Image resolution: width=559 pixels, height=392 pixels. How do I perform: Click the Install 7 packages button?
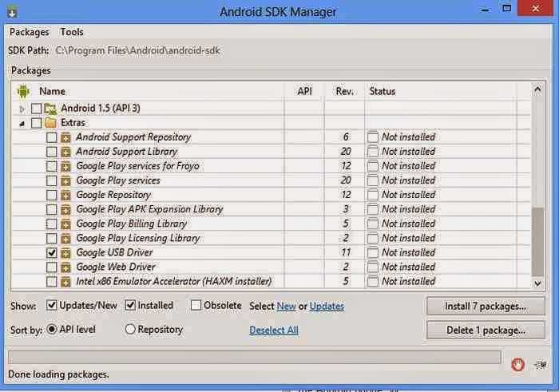486,306
